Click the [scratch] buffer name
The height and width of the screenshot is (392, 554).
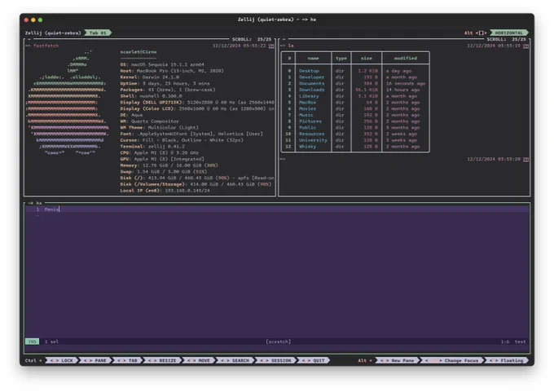(279, 341)
